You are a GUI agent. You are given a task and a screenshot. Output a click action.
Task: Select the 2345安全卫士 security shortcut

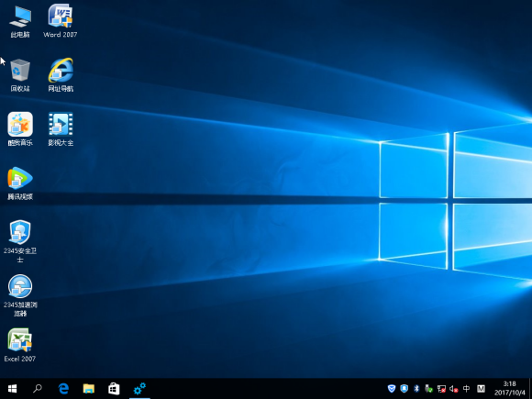click(x=20, y=241)
